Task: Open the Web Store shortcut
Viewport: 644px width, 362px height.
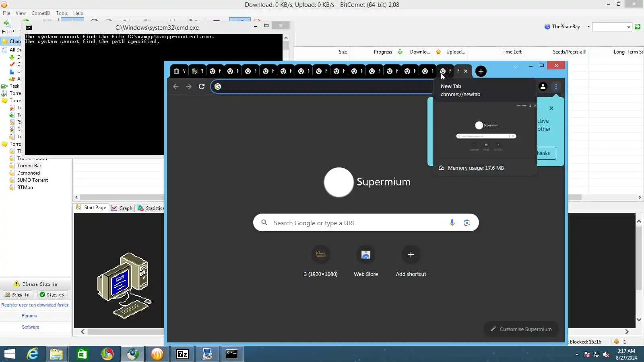Action: (366, 261)
